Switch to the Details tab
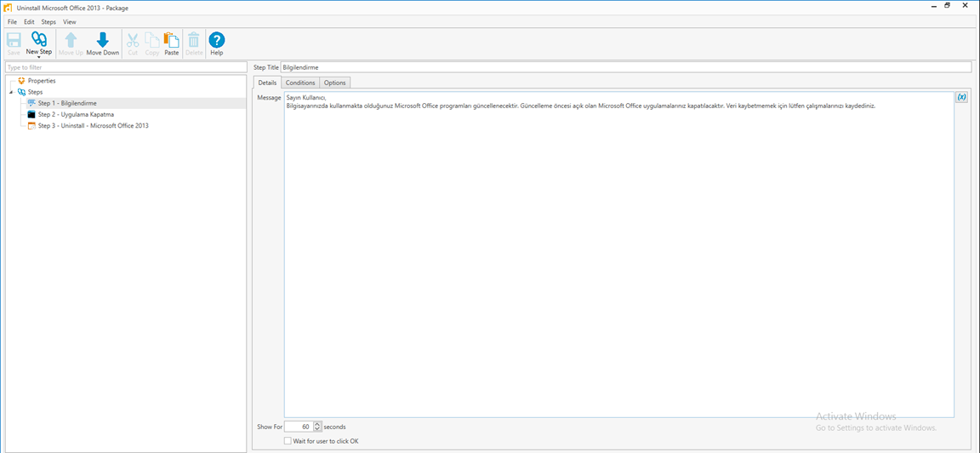Viewport: 980px width, 453px height. click(267, 83)
